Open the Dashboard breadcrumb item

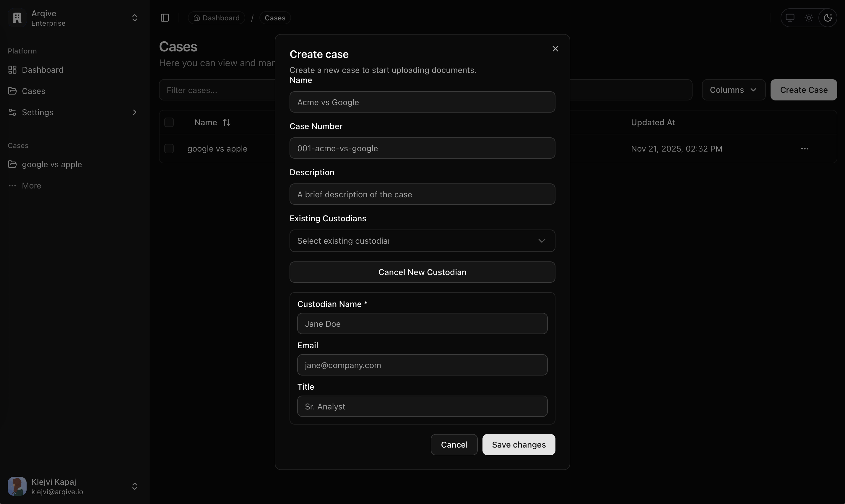[x=216, y=18]
